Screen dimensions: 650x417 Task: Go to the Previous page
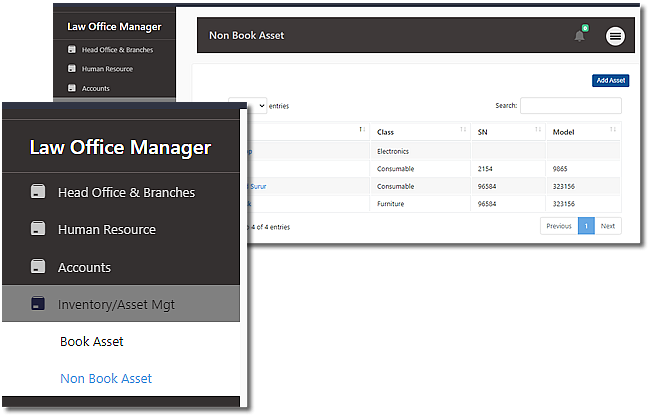(559, 226)
